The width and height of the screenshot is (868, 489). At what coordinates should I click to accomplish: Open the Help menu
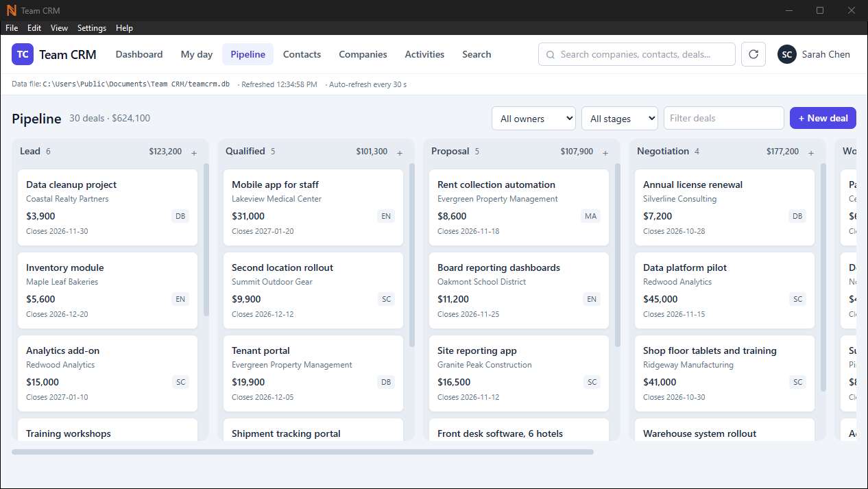pyautogui.click(x=124, y=28)
